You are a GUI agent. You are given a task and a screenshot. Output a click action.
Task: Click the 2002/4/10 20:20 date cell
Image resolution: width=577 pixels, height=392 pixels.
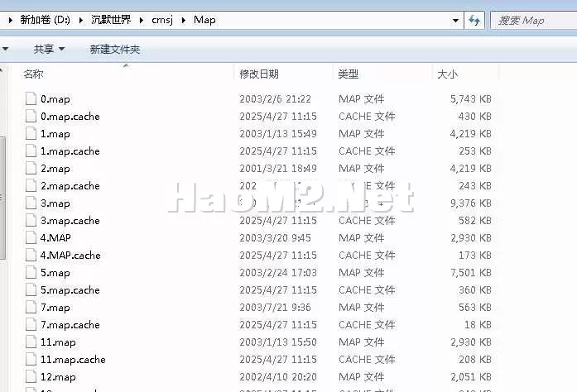tap(278, 376)
